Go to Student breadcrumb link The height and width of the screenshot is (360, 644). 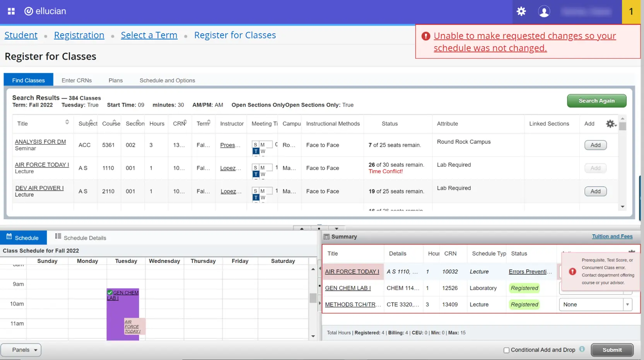point(21,35)
